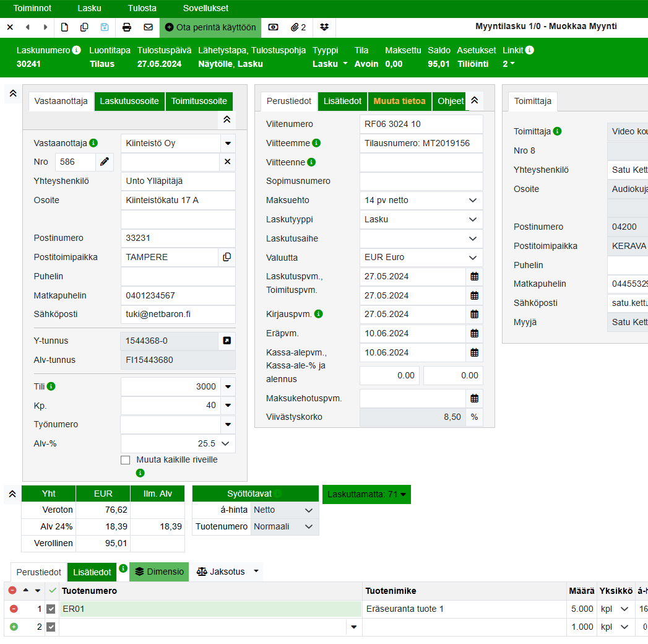Viewport: 648px width, 644px height.
Task: Open the Valuutta currency dropdown
Action: coord(421,258)
